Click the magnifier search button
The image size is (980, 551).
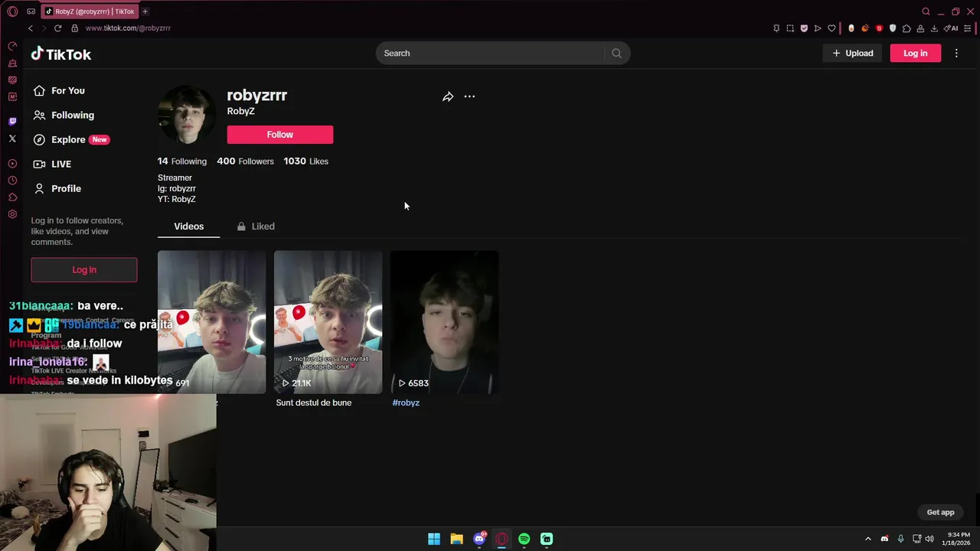(616, 53)
